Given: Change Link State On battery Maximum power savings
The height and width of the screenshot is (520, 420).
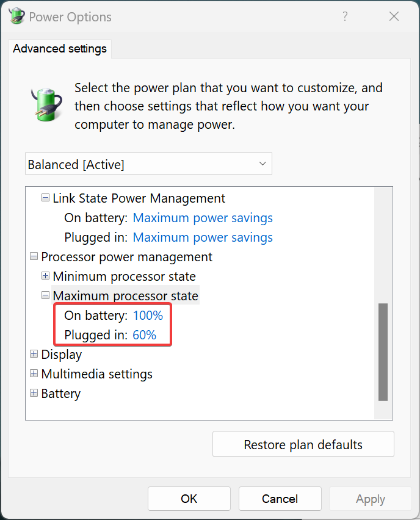Looking at the screenshot, I should pyautogui.click(x=203, y=218).
